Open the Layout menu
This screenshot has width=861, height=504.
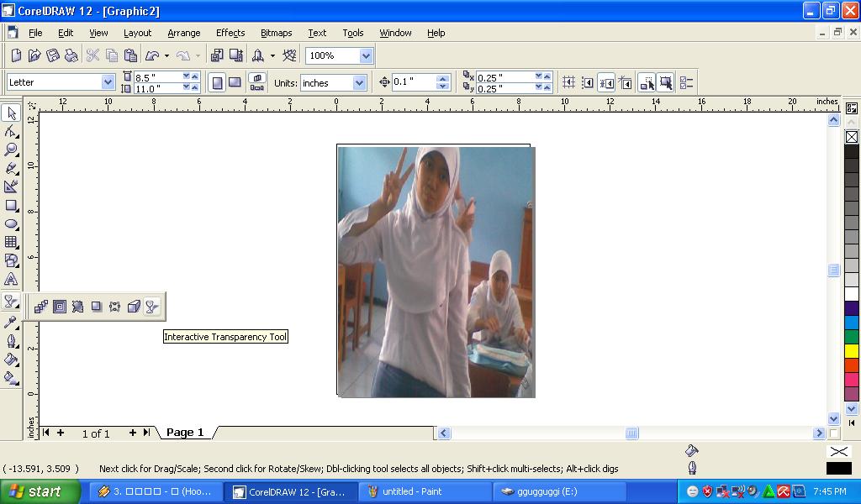coord(137,33)
